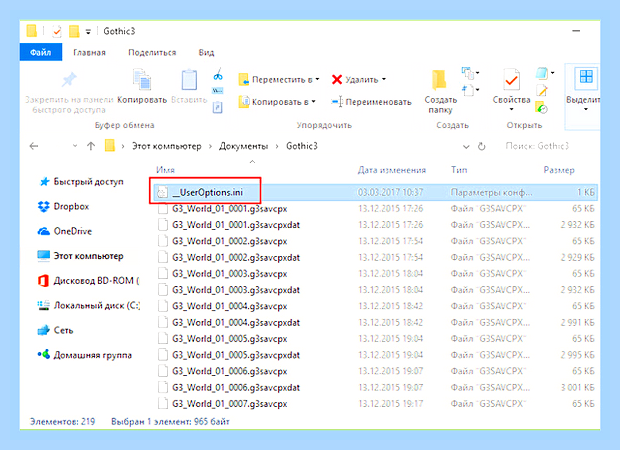
Task: Click the Pin to Quick Access icon
Action: 69,79
